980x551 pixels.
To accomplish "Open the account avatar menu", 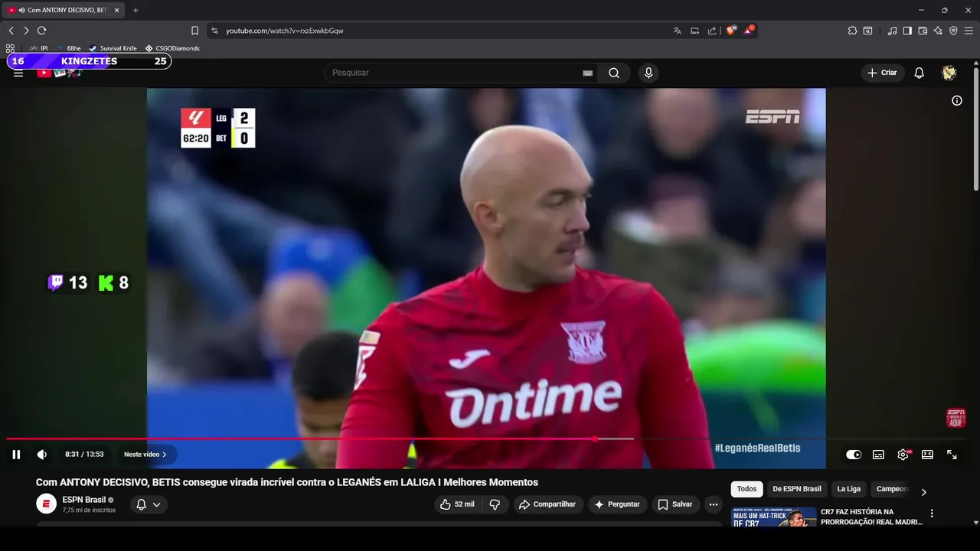I will (949, 73).
